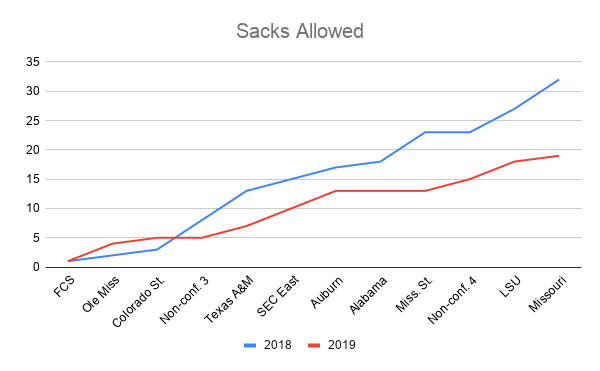The width and height of the screenshot is (600, 371).
Task: Click the Auburn axis label
Action: click(x=326, y=292)
